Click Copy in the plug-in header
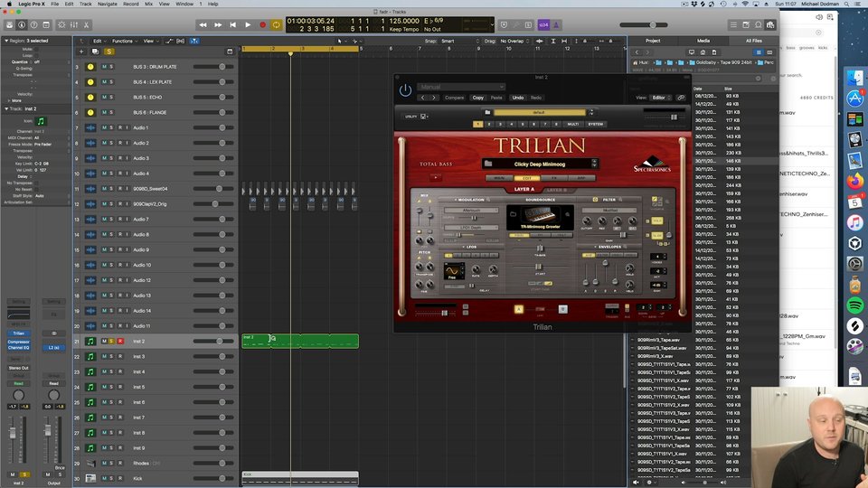This screenshot has width=868, height=488. pos(477,98)
